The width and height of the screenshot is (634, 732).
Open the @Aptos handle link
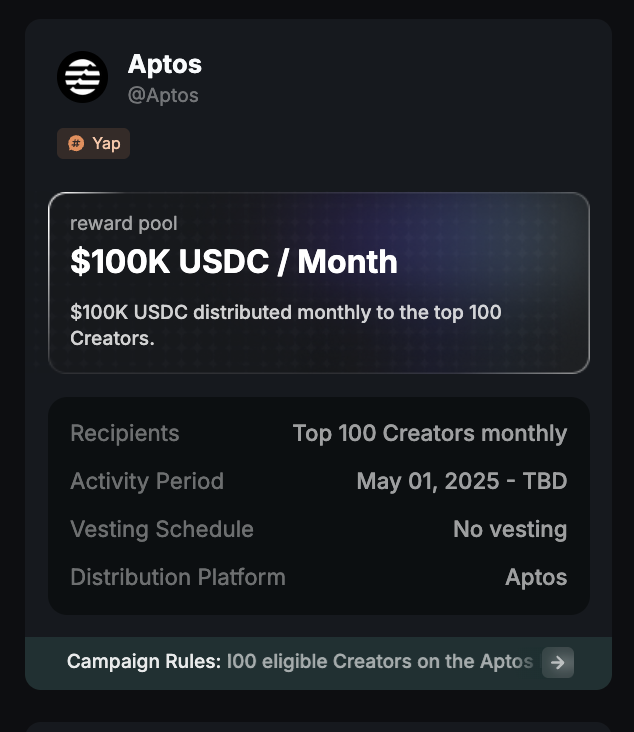pyautogui.click(x=163, y=95)
